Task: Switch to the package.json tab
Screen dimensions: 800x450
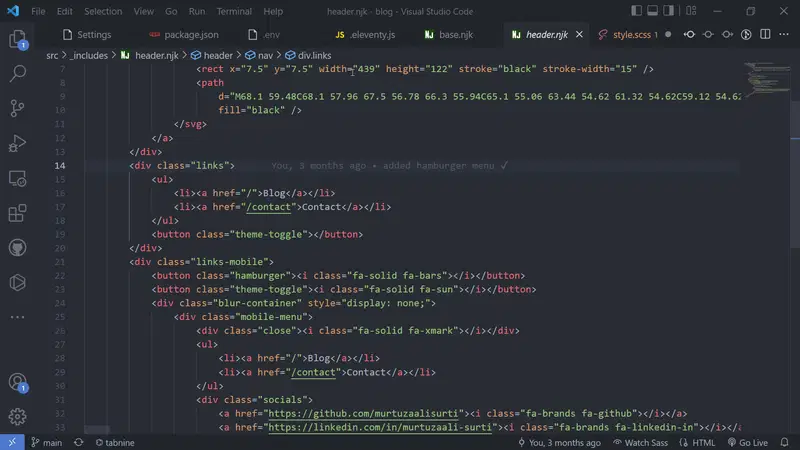Action: pos(184,35)
